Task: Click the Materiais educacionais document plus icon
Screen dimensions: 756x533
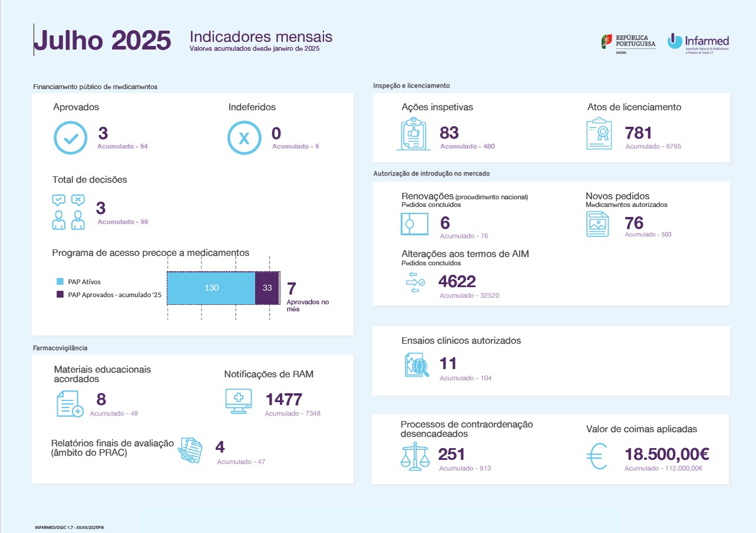Action: [x=70, y=403]
